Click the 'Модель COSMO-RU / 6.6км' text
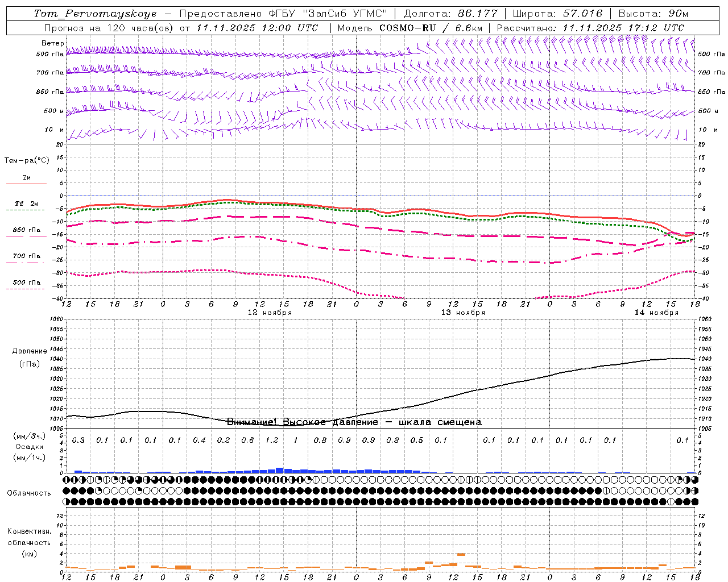This screenshot has width=728, height=582. coord(410,28)
